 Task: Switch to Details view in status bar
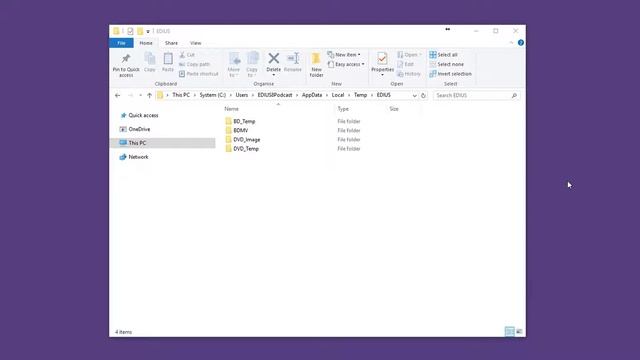509,331
